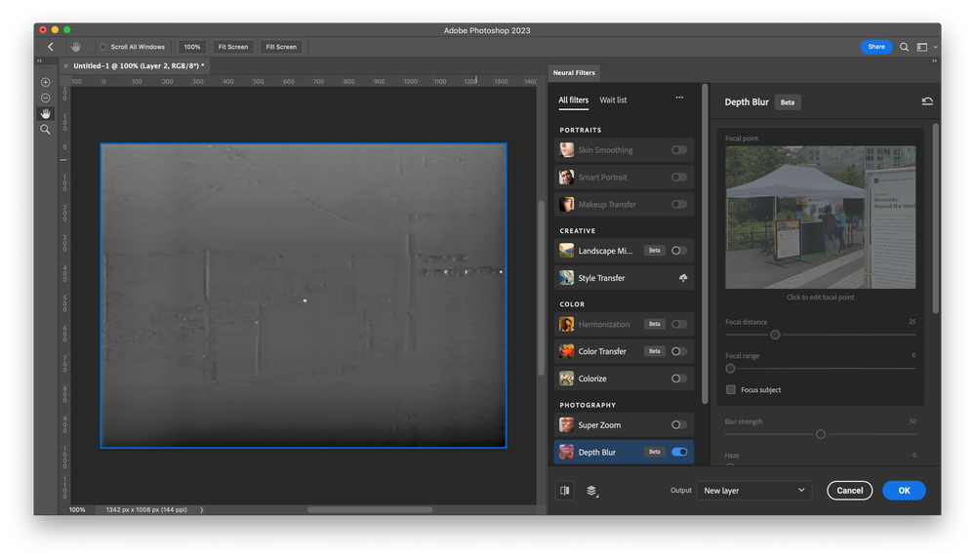
Task: Click the Depth Blur filter thumbnail icon
Action: pos(566,452)
